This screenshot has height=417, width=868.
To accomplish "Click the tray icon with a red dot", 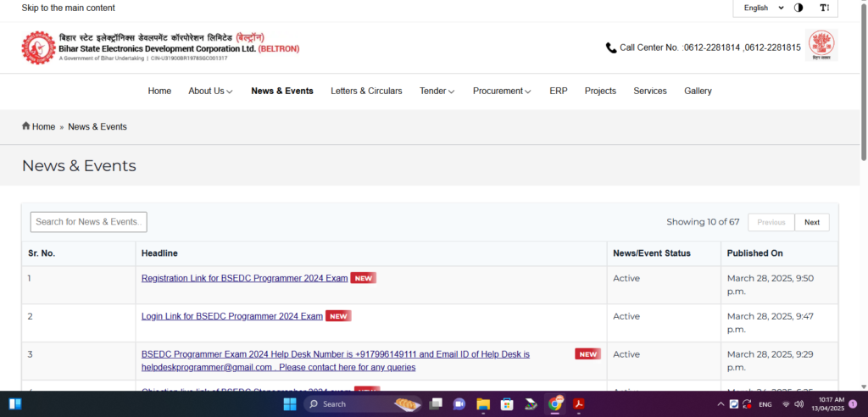I will (748, 404).
